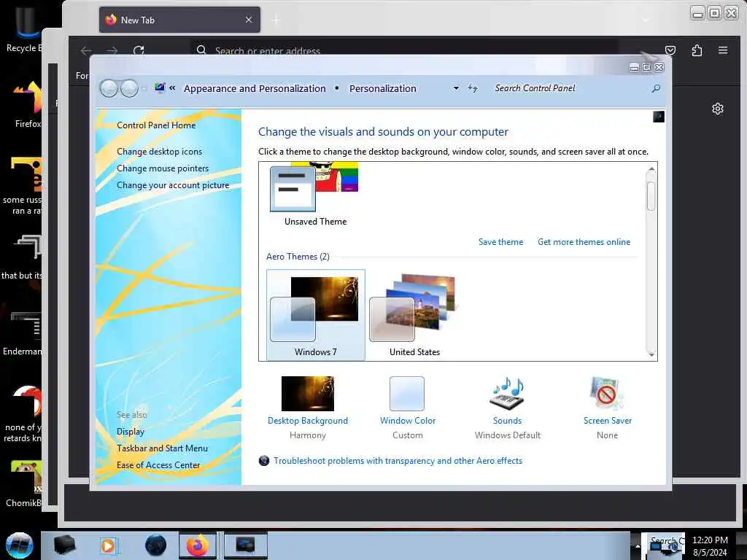The height and width of the screenshot is (560, 747).
Task: Open the Control Panel help icon
Action: click(659, 117)
